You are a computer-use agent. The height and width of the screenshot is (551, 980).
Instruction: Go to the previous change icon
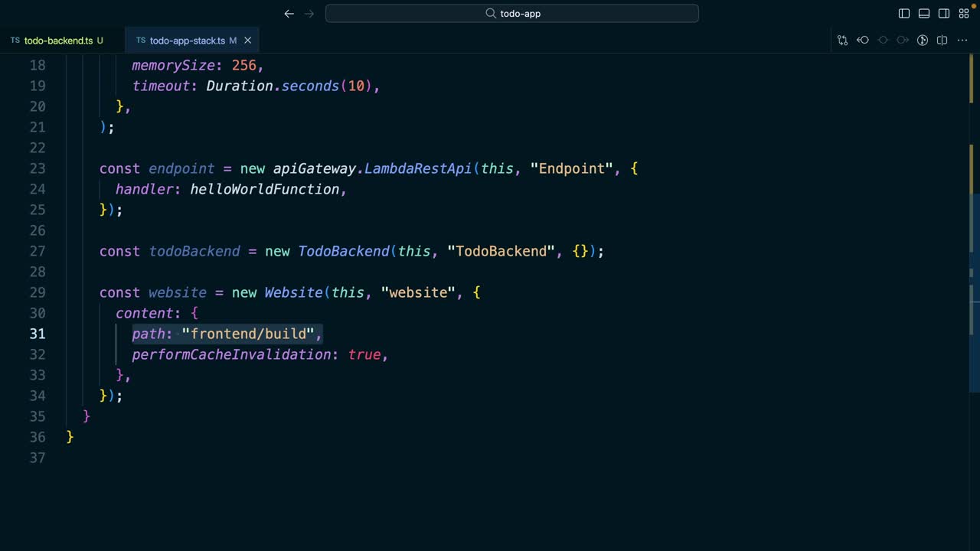pyautogui.click(x=863, y=41)
